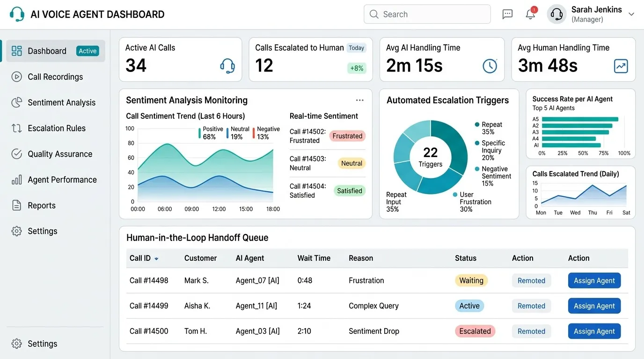Click the Satisfied tag for Call #14504

[x=350, y=191]
